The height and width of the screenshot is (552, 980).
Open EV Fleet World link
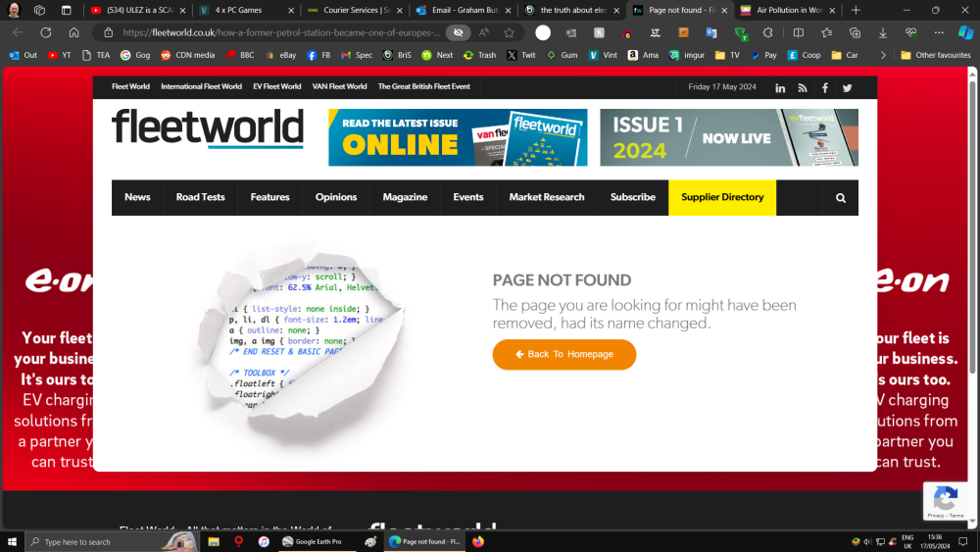point(277,87)
